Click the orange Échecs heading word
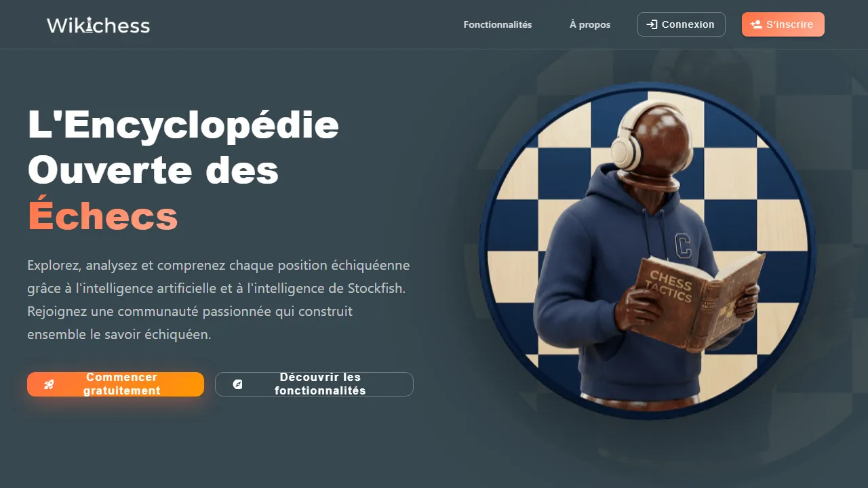This screenshot has height=488, width=868. 102,216
